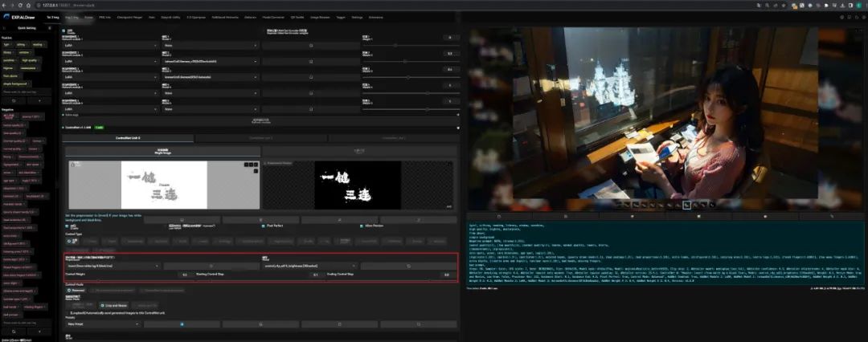The height and width of the screenshot is (342, 868).
Task: Click the browser home icon
Action: pos(27,5)
